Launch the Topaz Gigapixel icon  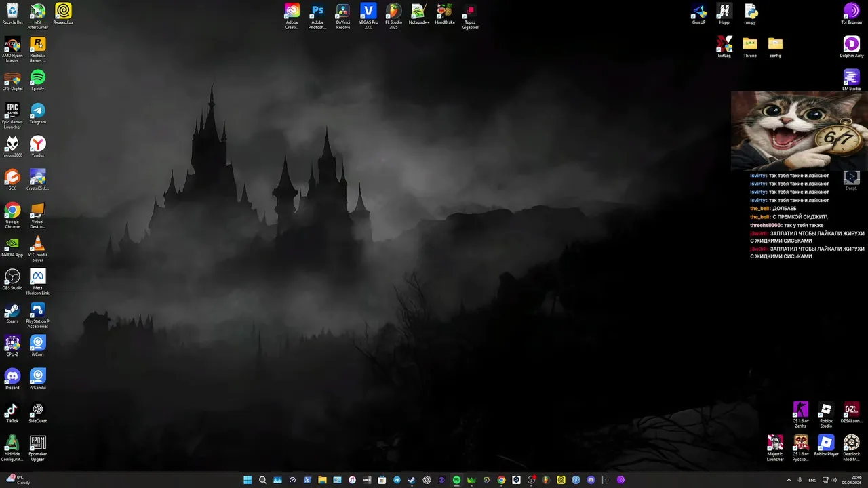(470, 16)
